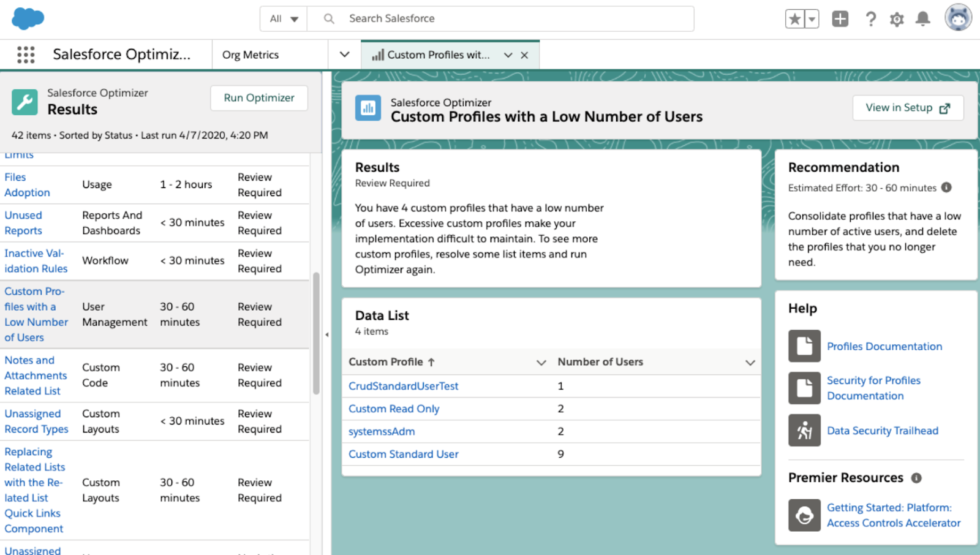Click the Run Optimizer button
Viewport: 980px width, 555px height.
(x=258, y=98)
